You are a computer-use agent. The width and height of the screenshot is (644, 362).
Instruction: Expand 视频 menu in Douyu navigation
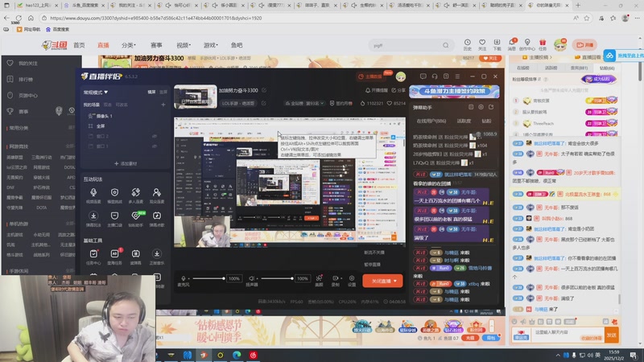pyautogui.click(x=184, y=45)
